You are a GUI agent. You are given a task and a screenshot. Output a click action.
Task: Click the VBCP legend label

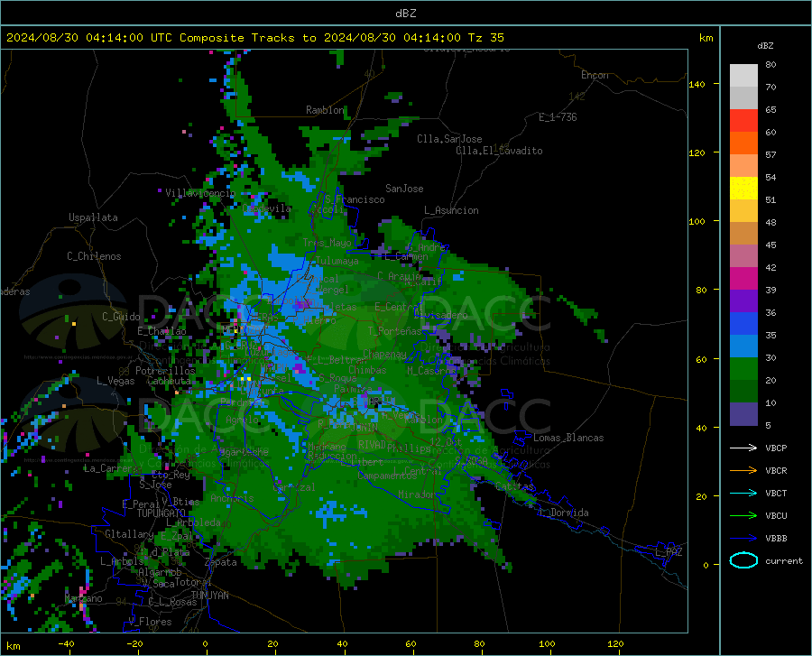(x=776, y=448)
